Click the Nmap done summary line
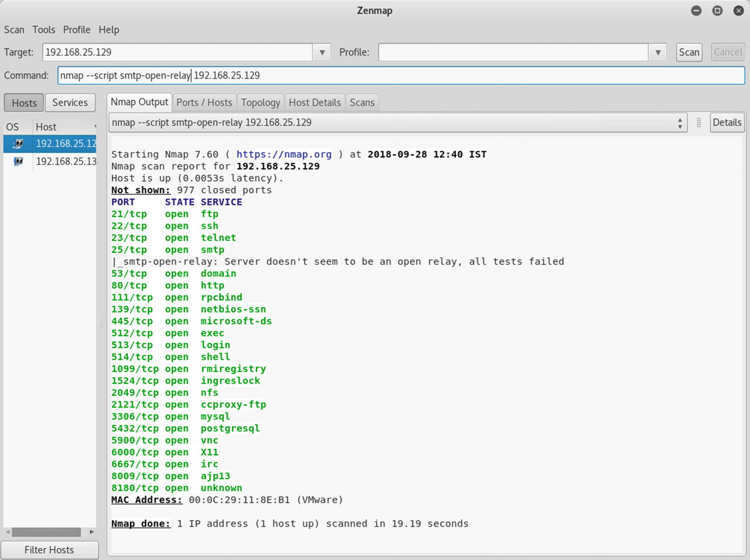This screenshot has width=750, height=560. (290, 524)
